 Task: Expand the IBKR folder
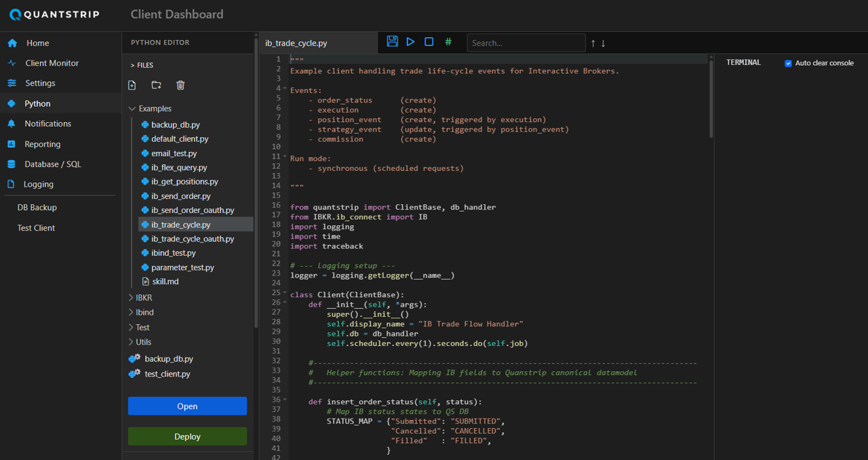tap(131, 297)
